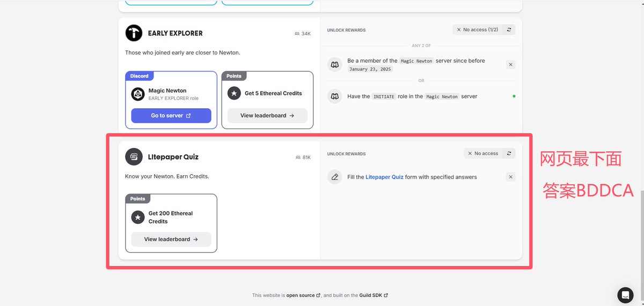This screenshot has height=306, width=644.
Task: Click Magic Newton tag in membership requirement
Action: point(416,61)
